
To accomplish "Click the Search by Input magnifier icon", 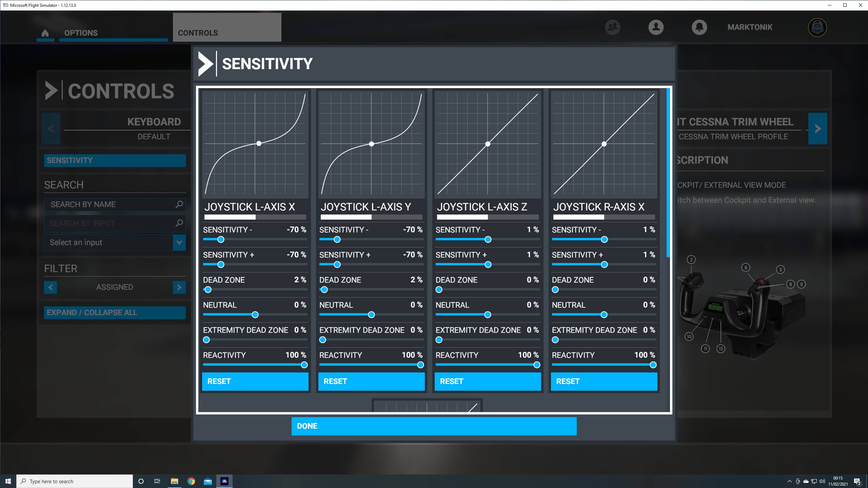I will [179, 223].
